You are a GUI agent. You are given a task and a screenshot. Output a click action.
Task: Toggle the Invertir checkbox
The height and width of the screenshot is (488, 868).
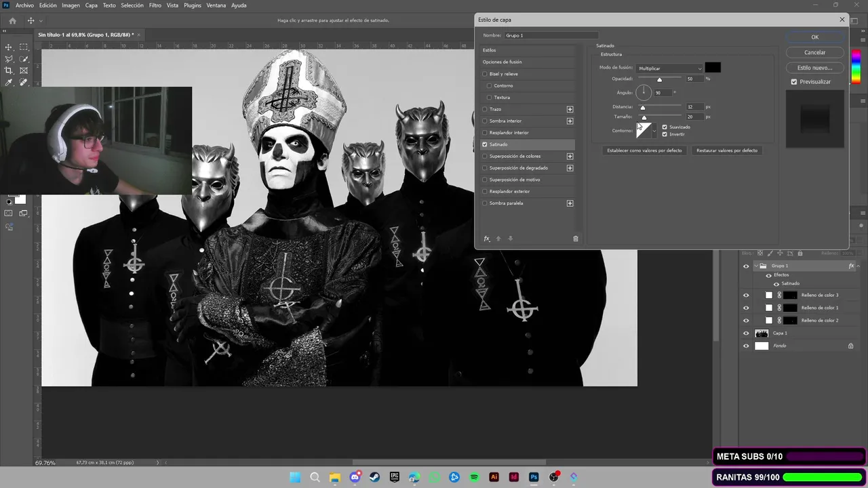click(665, 134)
